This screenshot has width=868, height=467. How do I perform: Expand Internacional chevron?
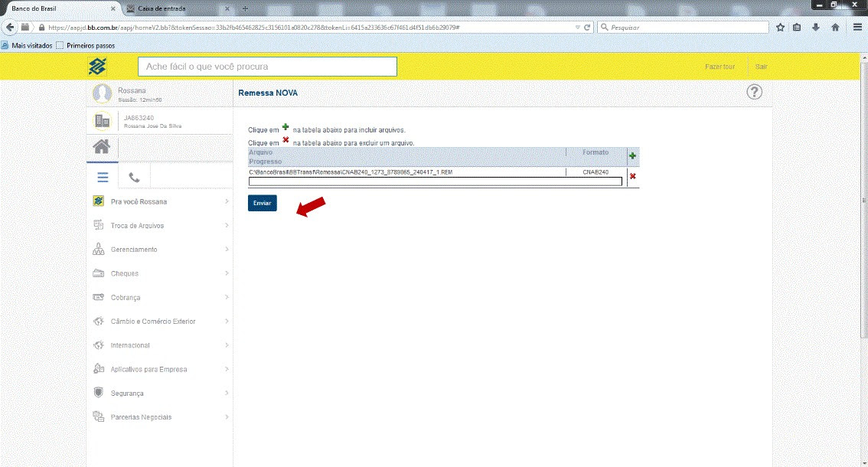[x=227, y=345]
